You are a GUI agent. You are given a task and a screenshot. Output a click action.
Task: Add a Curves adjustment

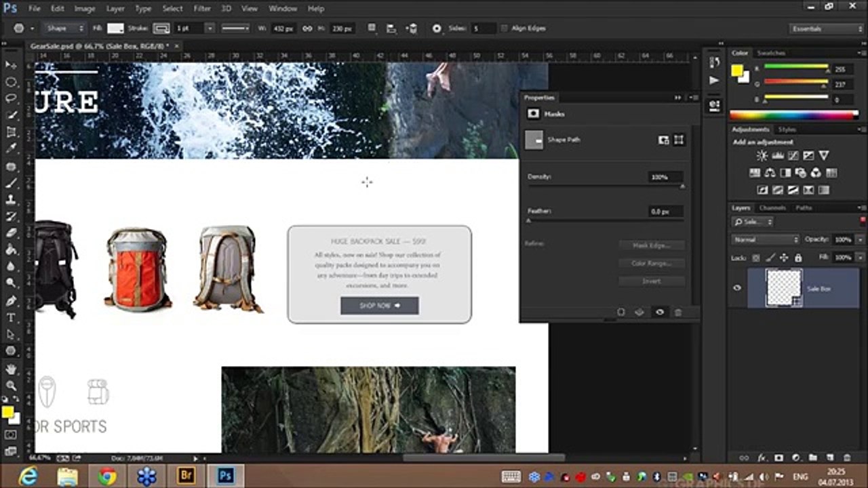coord(793,156)
